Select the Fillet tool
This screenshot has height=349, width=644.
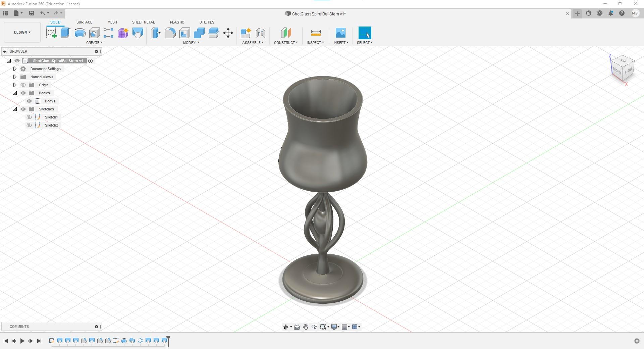pyautogui.click(x=170, y=33)
